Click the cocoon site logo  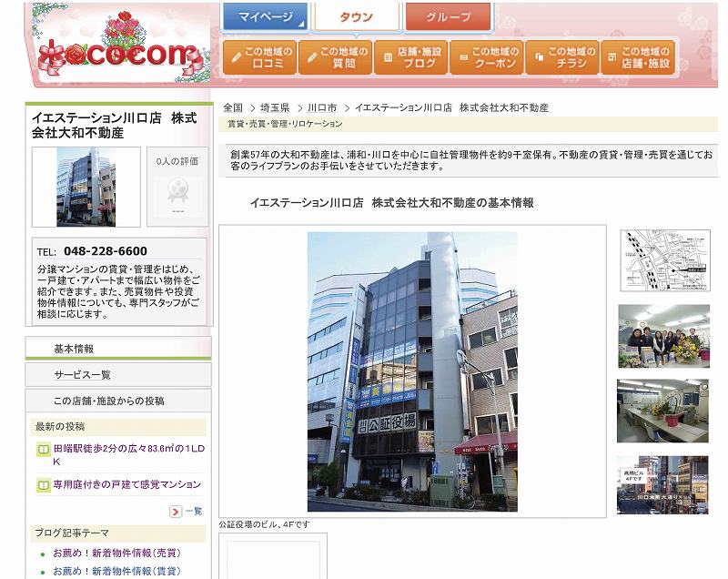122,46
